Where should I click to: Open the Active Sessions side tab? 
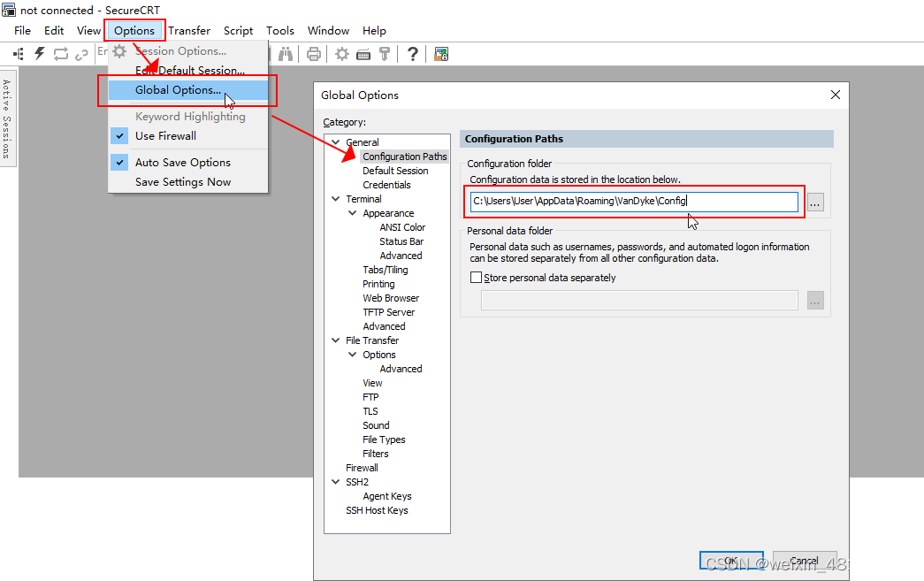(7, 118)
